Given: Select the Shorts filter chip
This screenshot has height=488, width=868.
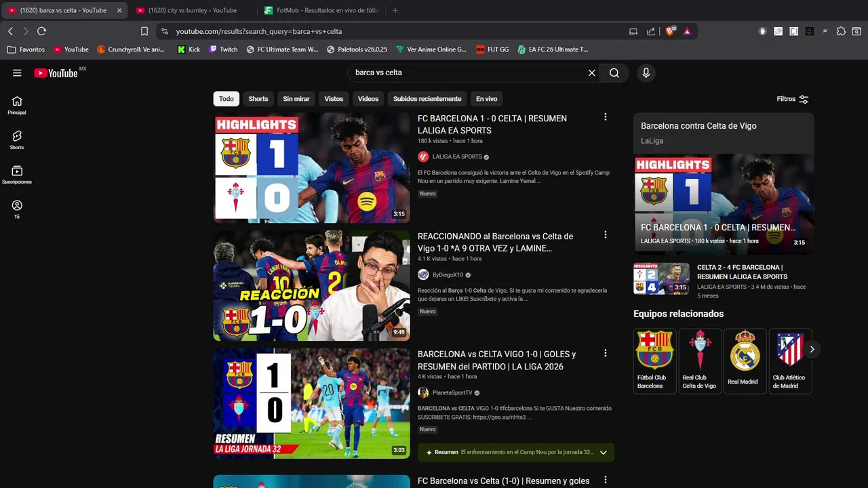Looking at the screenshot, I should coord(258,99).
